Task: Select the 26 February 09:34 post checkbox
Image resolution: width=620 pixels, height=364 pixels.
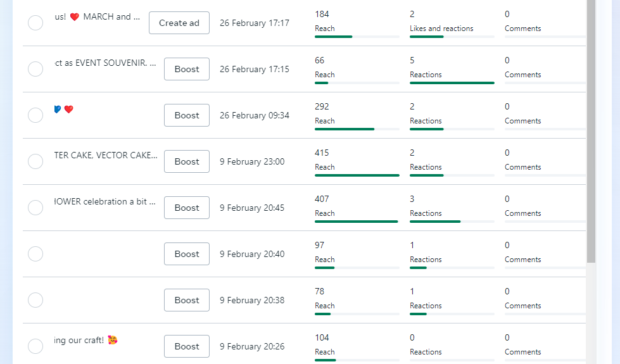Action: pos(35,115)
